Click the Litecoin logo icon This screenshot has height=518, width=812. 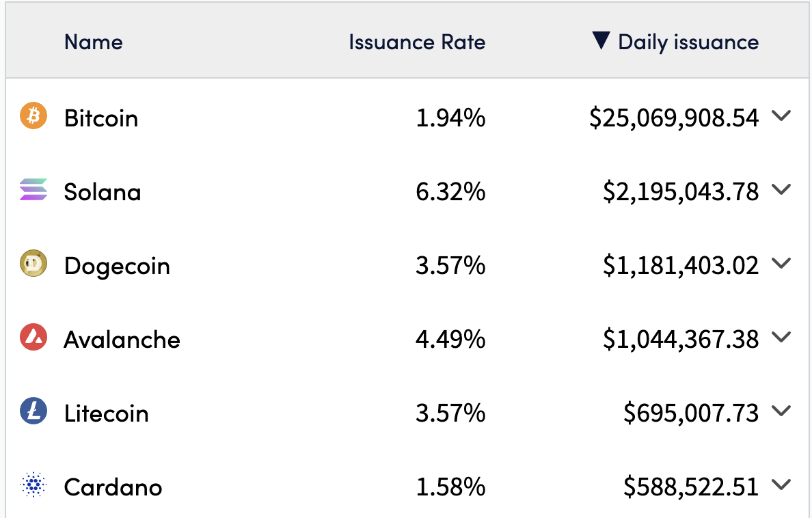(x=33, y=411)
